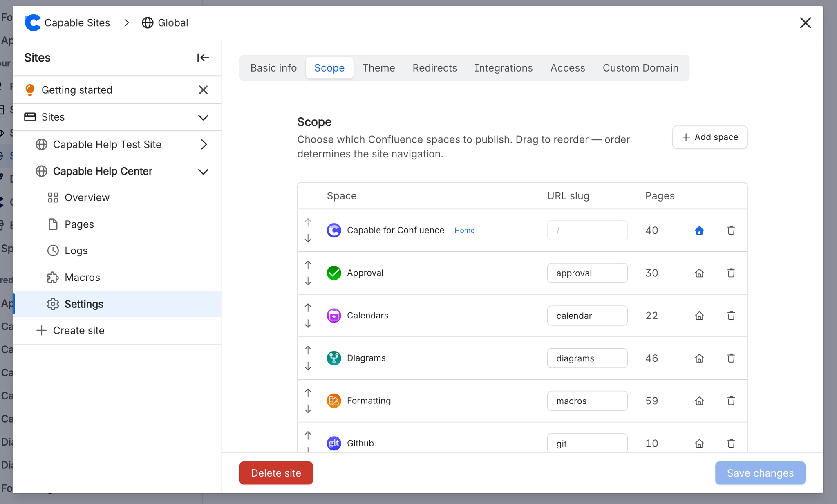Click the Calendars space icon
This screenshot has width=837, height=504.
point(334,316)
